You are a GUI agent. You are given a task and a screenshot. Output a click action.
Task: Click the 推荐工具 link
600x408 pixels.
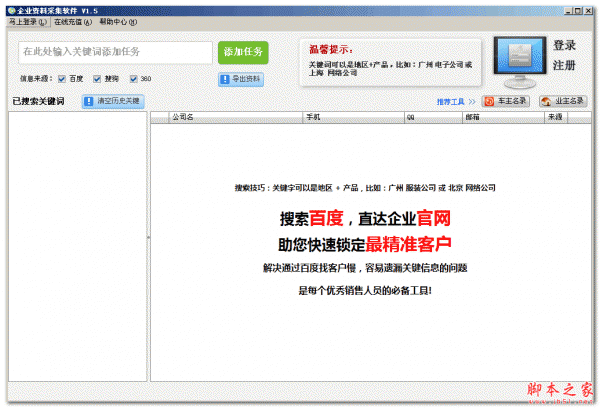450,102
